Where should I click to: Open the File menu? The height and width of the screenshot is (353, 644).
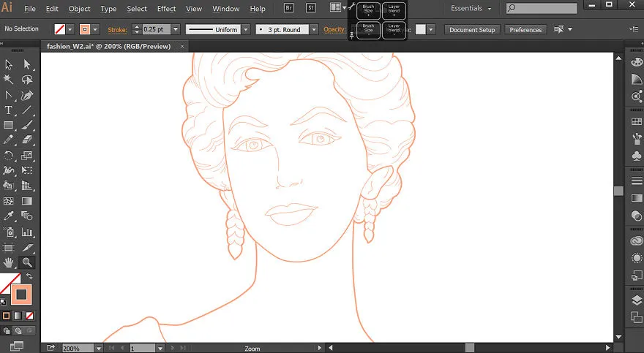[29, 9]
